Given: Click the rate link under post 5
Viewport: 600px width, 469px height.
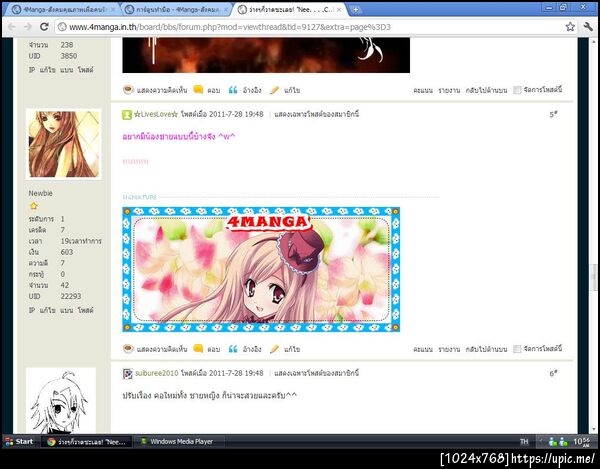Looking at the screenshot, I should coord(423,349).
